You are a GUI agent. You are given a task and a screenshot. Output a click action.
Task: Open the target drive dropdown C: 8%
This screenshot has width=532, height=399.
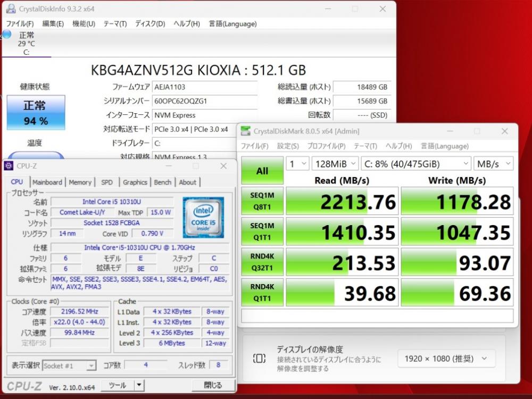tap(416, 164)
